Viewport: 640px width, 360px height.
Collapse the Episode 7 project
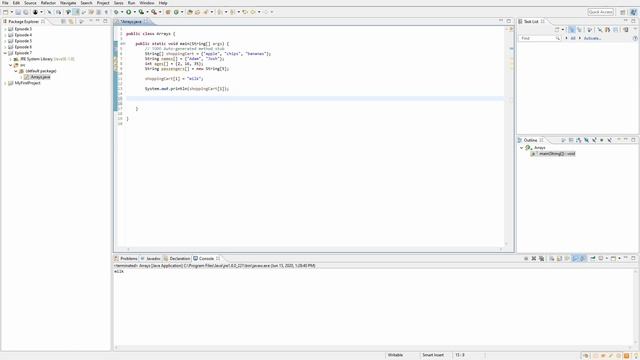click(5, 53)
